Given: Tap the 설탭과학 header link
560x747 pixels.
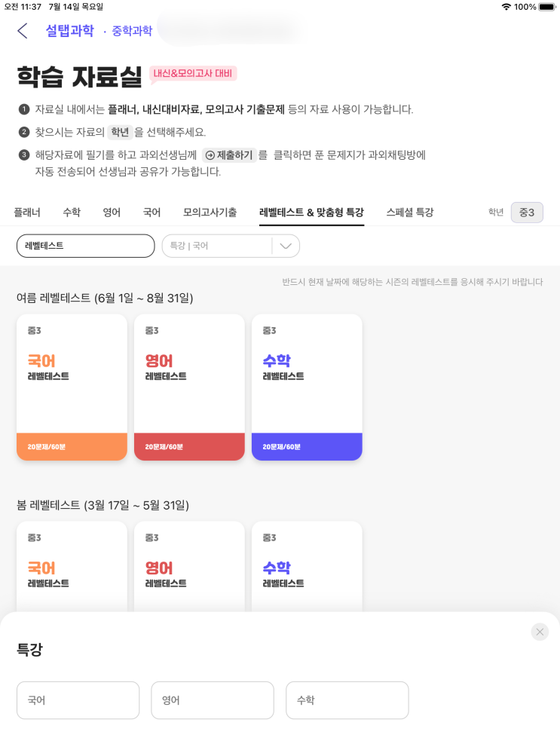Looking at the screenshot, I should click(x=69, y=31).
